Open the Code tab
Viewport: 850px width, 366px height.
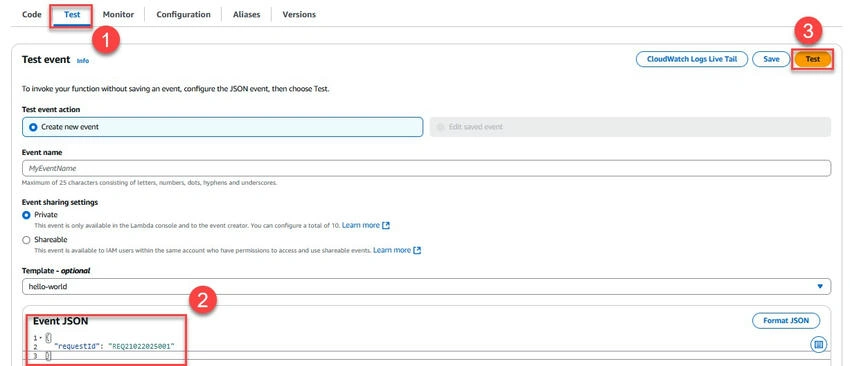(31, 15)
